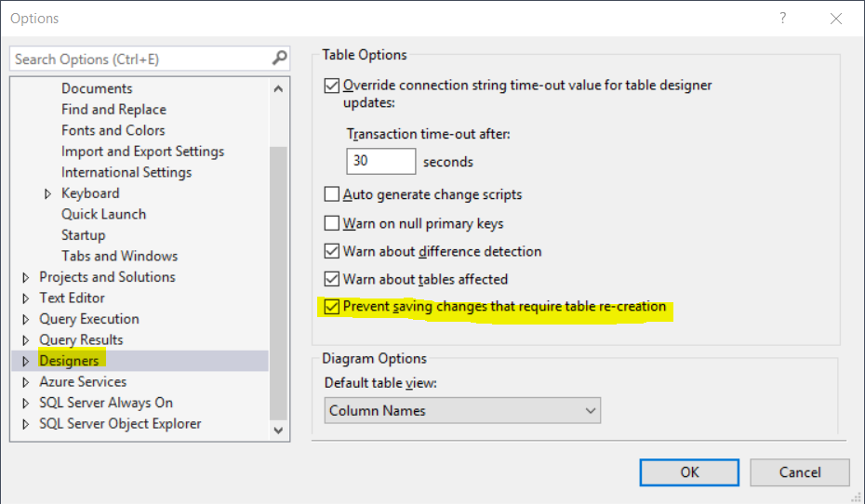
Task: Expand the Keyboard tree node
Action: point(47,193)
